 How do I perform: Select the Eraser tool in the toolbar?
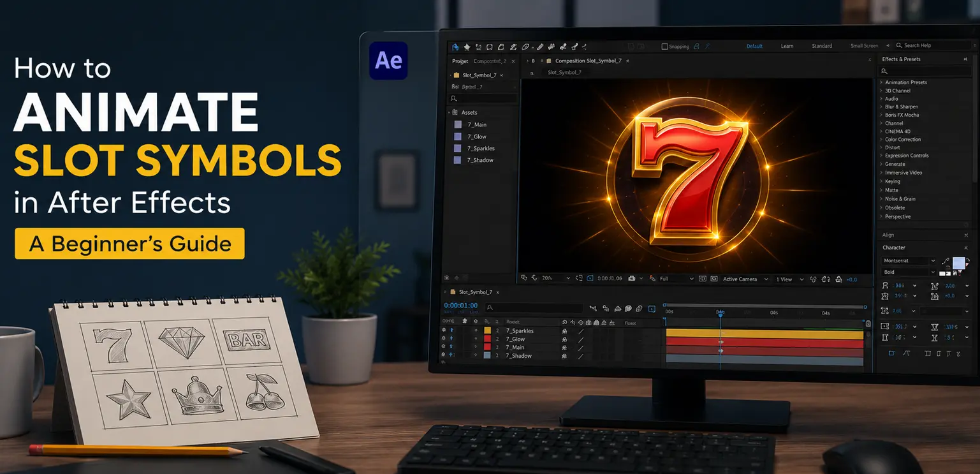point(564,47)
